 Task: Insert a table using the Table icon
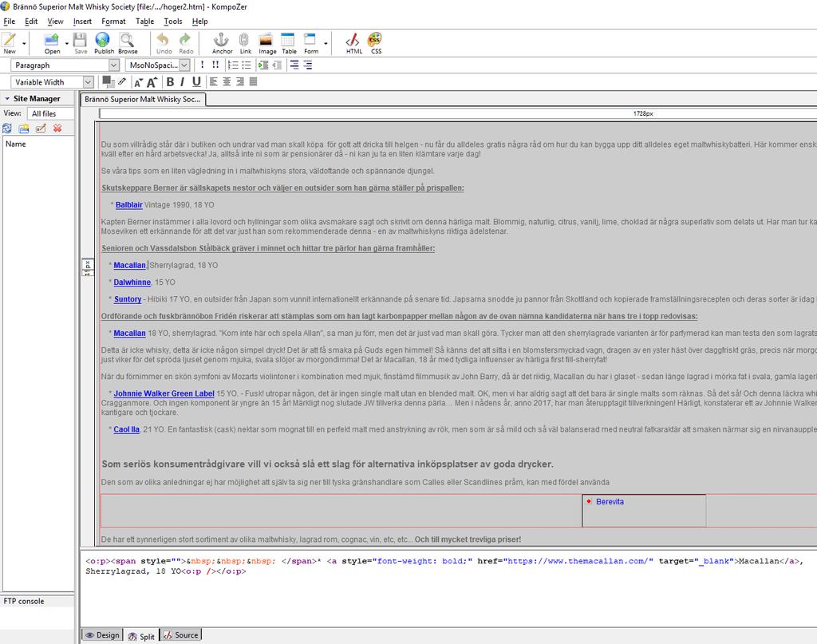(x=289, y=43)
